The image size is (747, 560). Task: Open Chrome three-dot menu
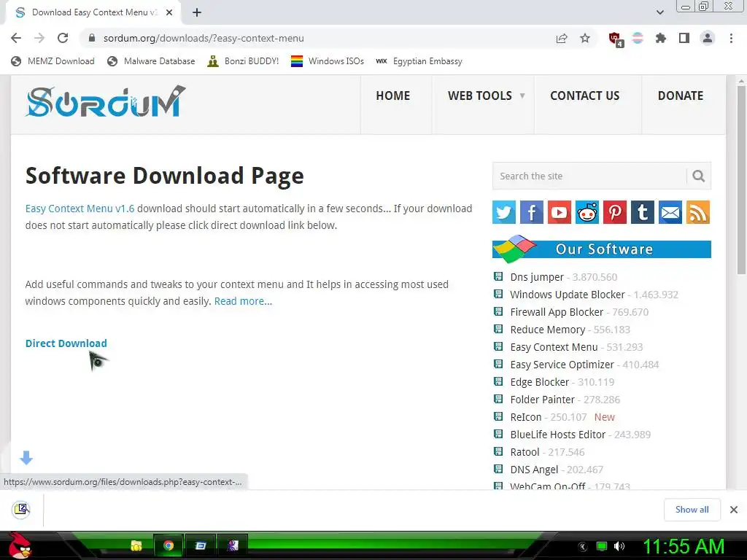[x=731, y=38]
